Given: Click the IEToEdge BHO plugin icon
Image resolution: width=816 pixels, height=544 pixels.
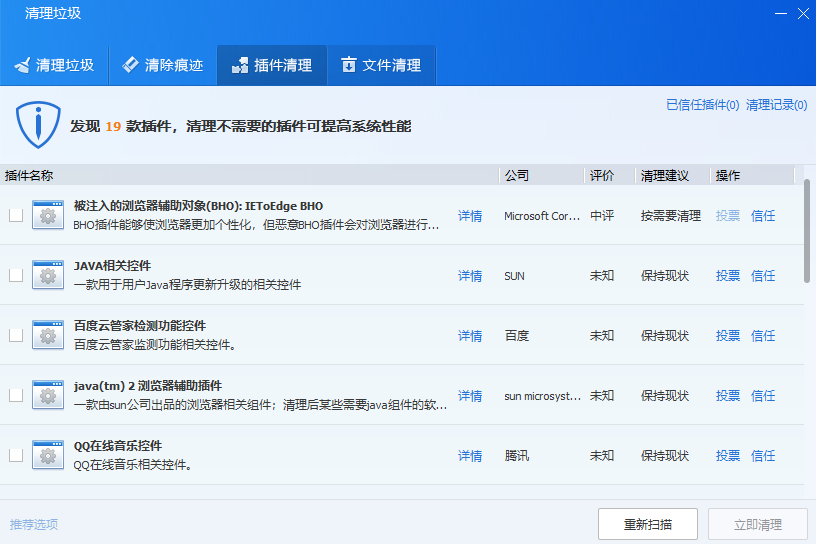Looking at the screenshot, I should (x=48, y=215).
